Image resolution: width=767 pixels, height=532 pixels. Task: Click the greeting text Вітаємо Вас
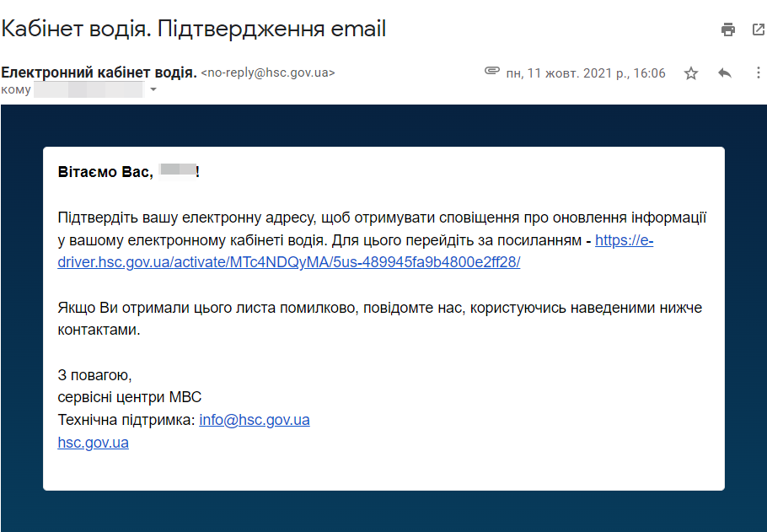click(105, 172)
